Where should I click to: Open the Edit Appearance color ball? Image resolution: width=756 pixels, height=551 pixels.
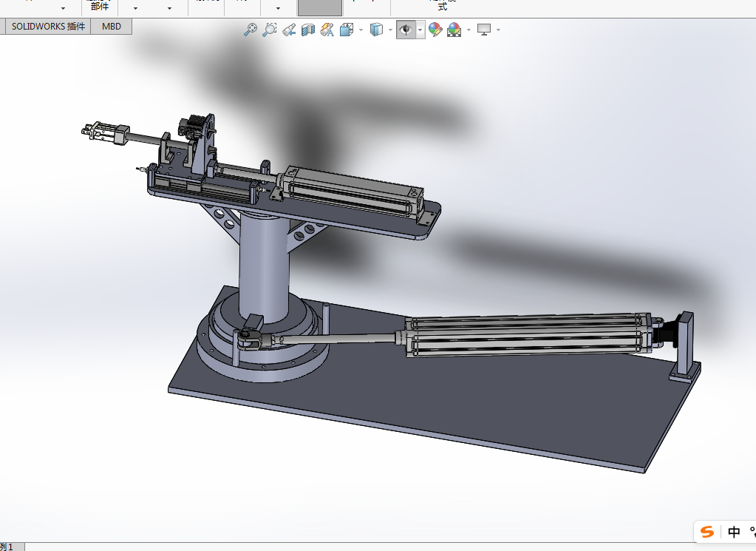coord(435,30)
